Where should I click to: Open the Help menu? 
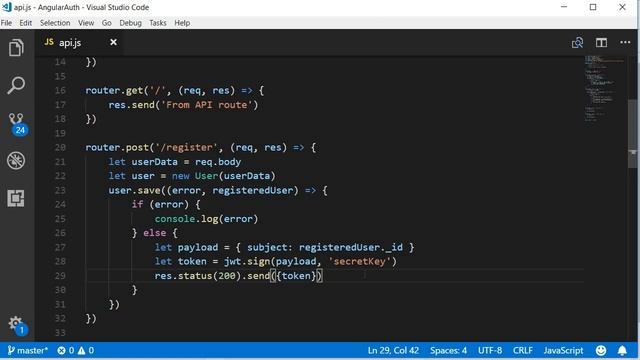182,23
